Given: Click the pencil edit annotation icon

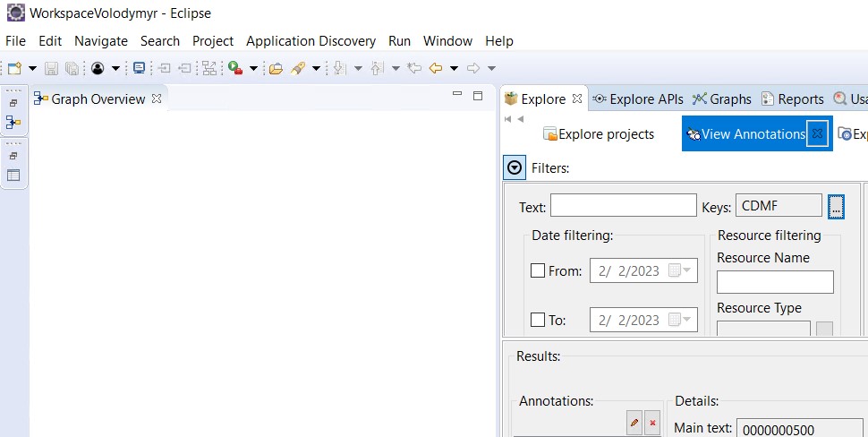Looking at the screenshot, I should click(634, 423).
